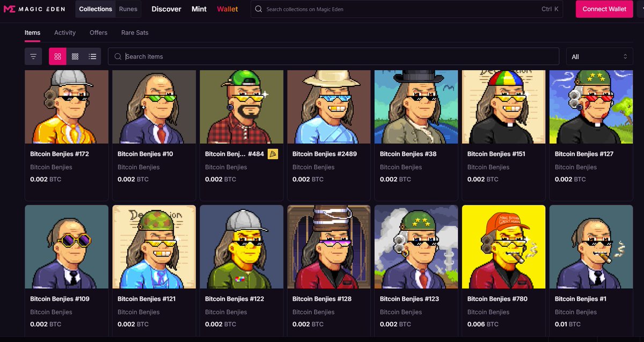Click the collection name under Benjies #38
Image resolution: width=644 pixels, height=342 pixels.
(x=401, y=167)
